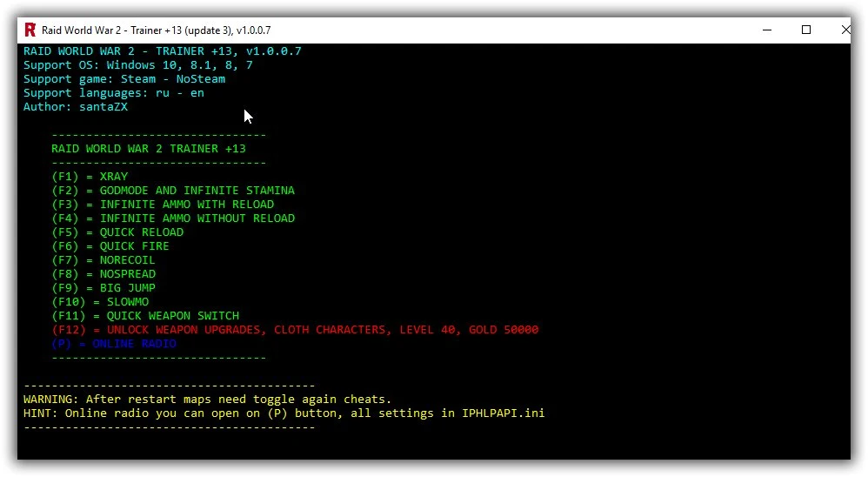Click the '(F1) = XRAY' line

[90, 176]
